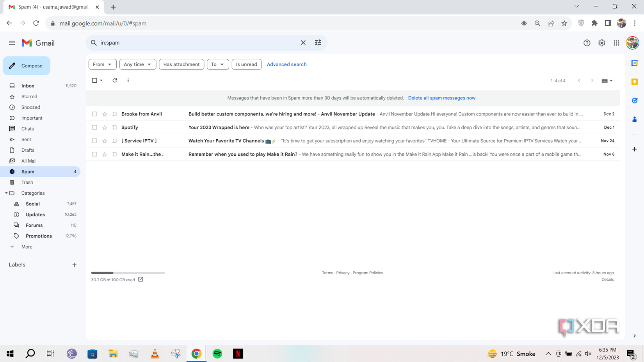Collapse the Categories section
Screen dimensions: 644x362
(6, 193)
